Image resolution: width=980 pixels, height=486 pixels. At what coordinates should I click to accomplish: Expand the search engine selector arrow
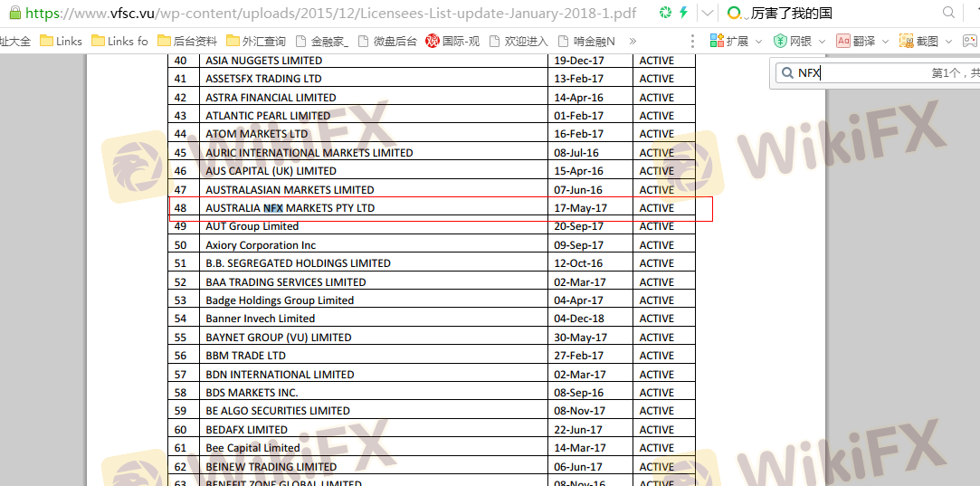click(x=747, y=16)
